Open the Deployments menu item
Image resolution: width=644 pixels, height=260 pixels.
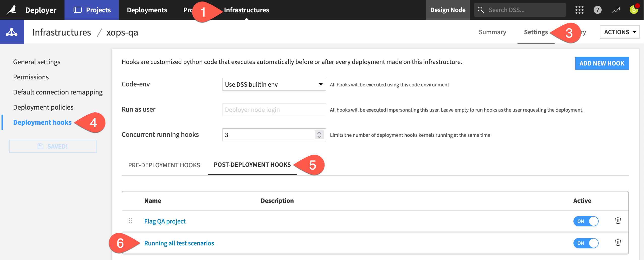point(147,10)
